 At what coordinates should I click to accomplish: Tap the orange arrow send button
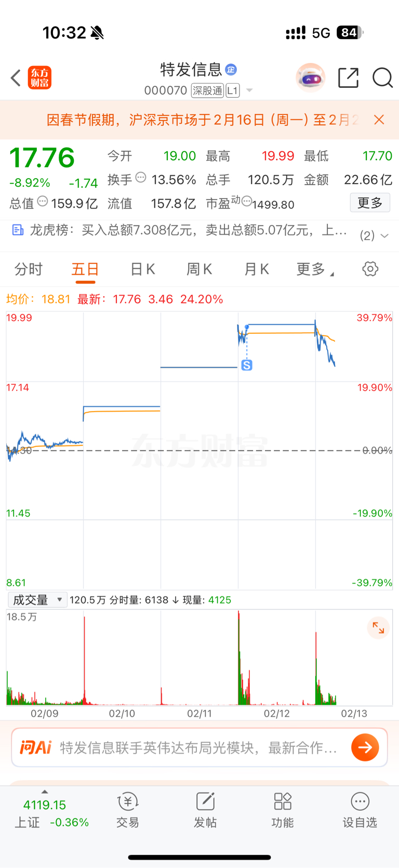tap(365, 747)
